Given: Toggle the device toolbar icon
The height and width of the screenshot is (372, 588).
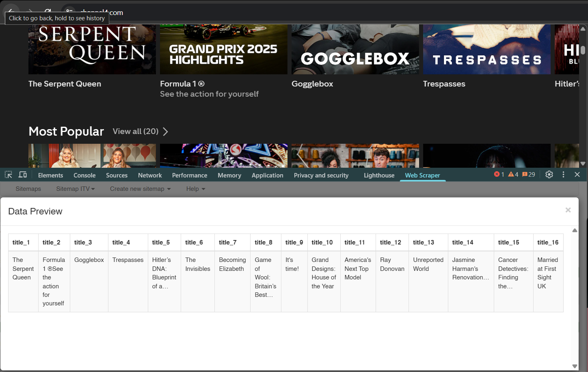Looking at the screenshot, I should (x=23, y=175).
